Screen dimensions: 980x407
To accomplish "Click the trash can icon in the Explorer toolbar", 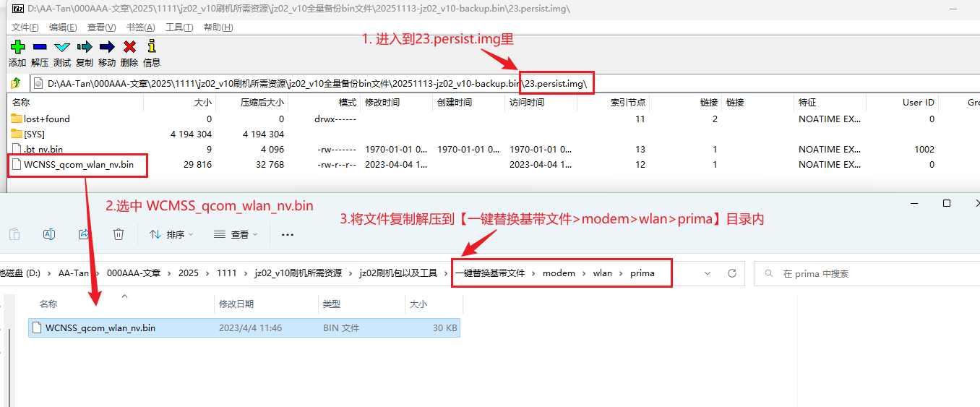I will pyautogui.click(x=119, y=234).
